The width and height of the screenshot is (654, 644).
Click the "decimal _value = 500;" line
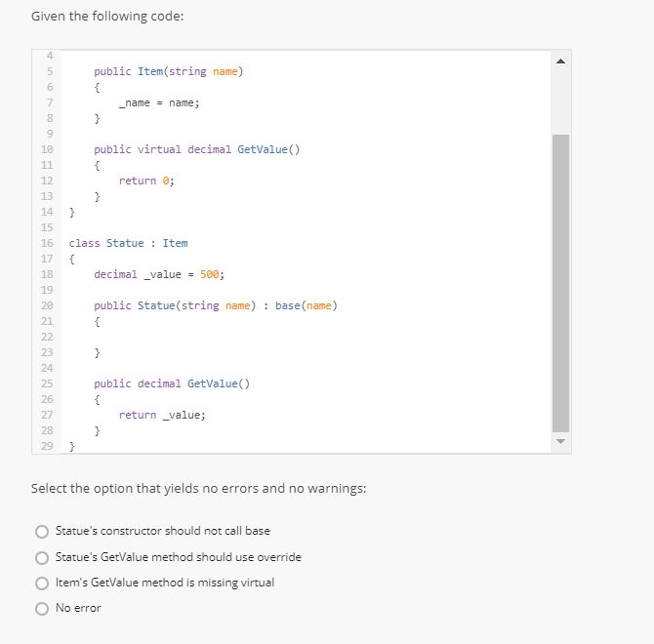pos(159,274)
